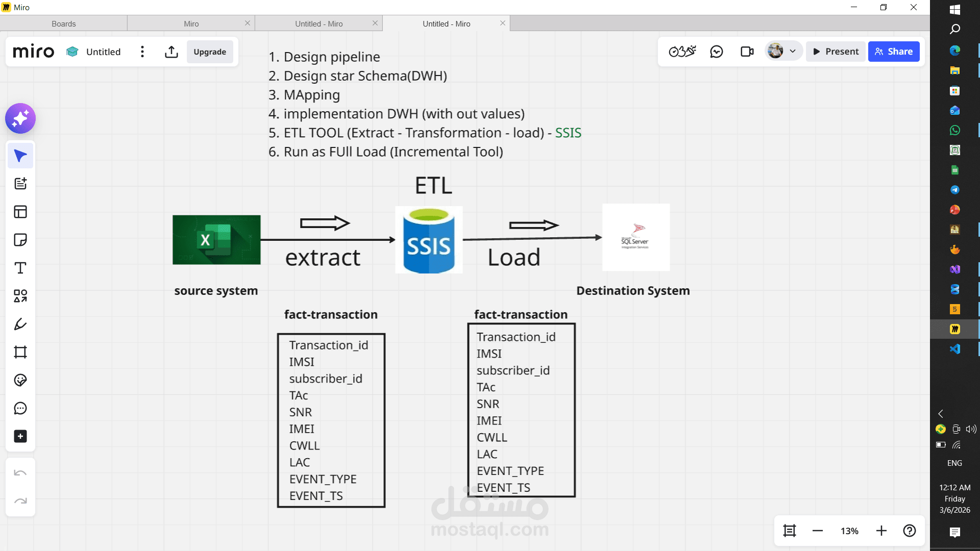980x551 pixels.
Task: Open Shapes and lines tool
Action: 20,296
